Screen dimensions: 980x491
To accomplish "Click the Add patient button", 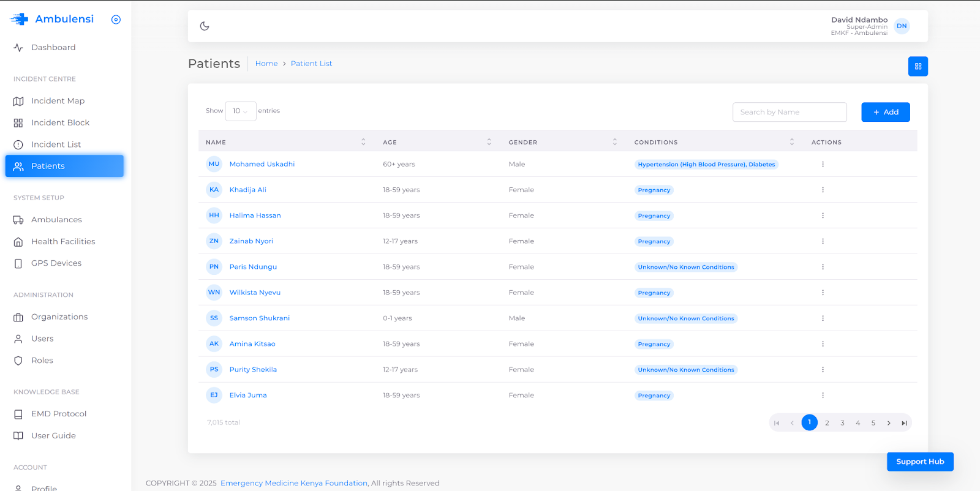I will [885, 112].
